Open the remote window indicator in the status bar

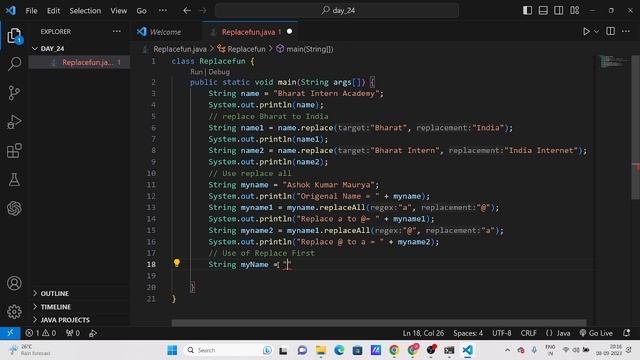click(10, 333)
